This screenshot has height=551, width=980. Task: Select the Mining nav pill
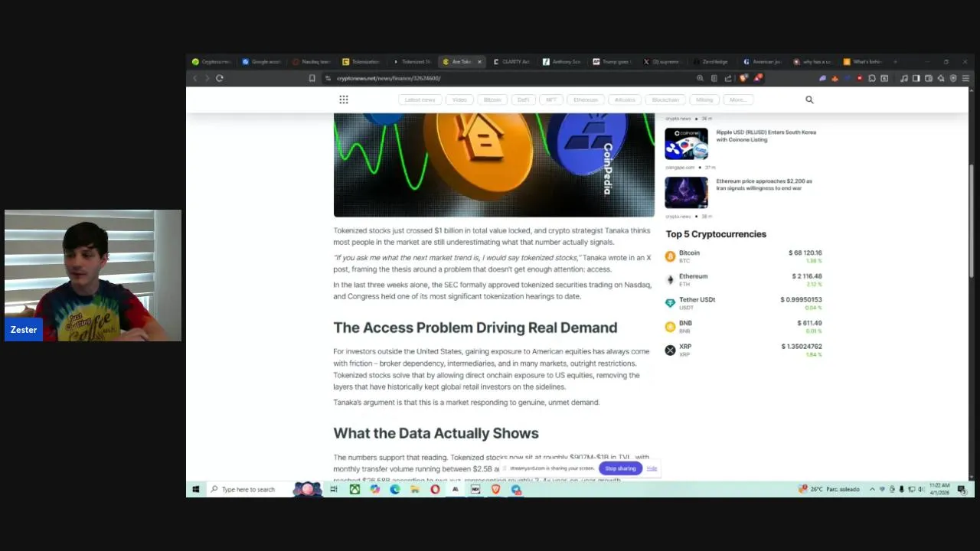(704, 99)
